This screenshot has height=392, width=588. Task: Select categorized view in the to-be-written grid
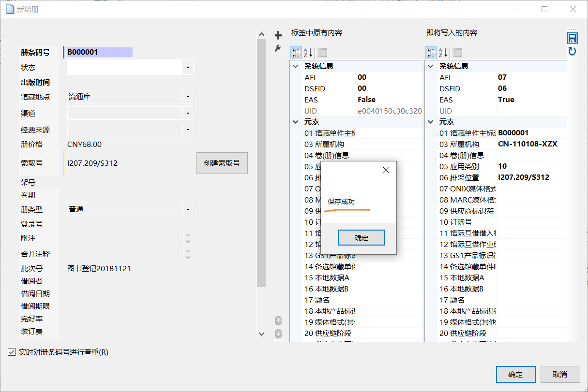(431, 52)
